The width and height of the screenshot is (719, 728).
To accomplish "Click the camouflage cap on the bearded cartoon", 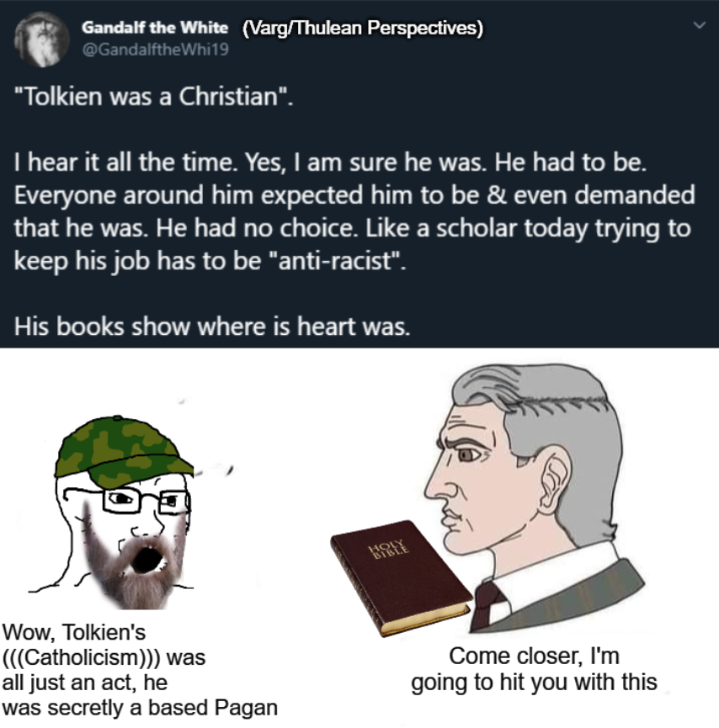I will [x=122, y=449].
